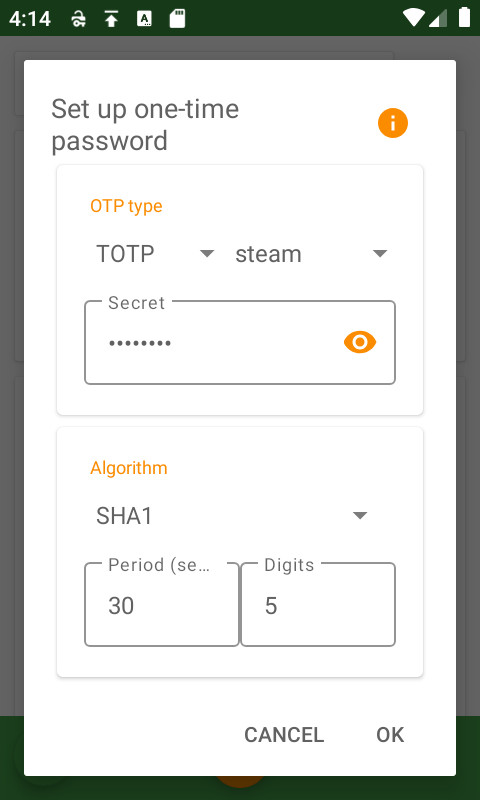Tap the Wi-Fi status icon
Viewport: 480px width, 800px height.
click(413, 18)
